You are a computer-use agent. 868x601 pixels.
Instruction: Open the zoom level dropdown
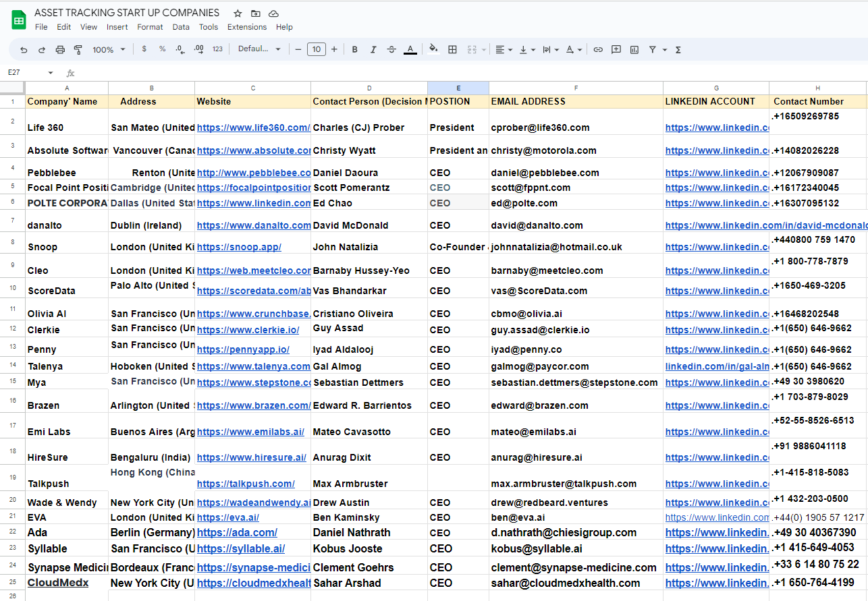[109, 49]
